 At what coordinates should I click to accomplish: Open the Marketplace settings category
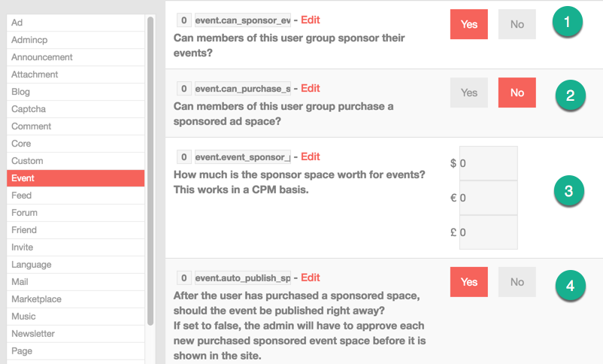[x=36, y=299]
